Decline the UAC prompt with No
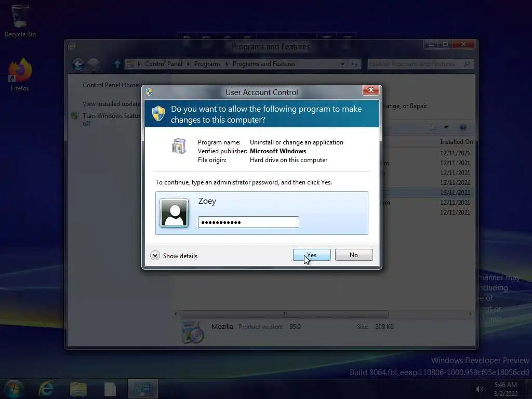This screenshot has height=399, width=532. [353, 255]
